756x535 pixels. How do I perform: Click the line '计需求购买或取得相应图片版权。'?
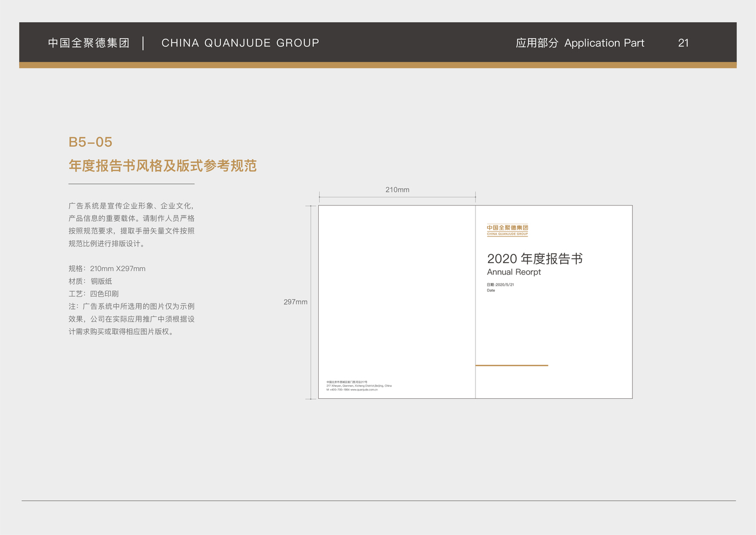point(122,332)
